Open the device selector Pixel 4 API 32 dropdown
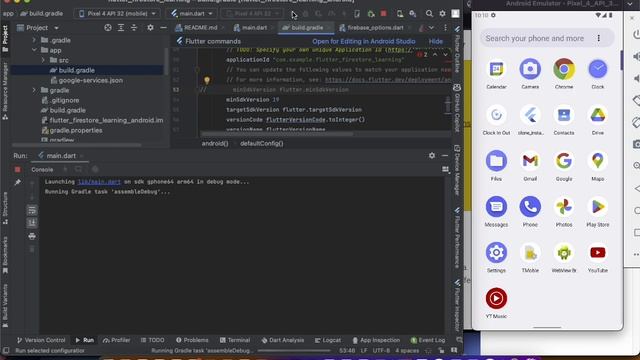 (x=117, y=13)
